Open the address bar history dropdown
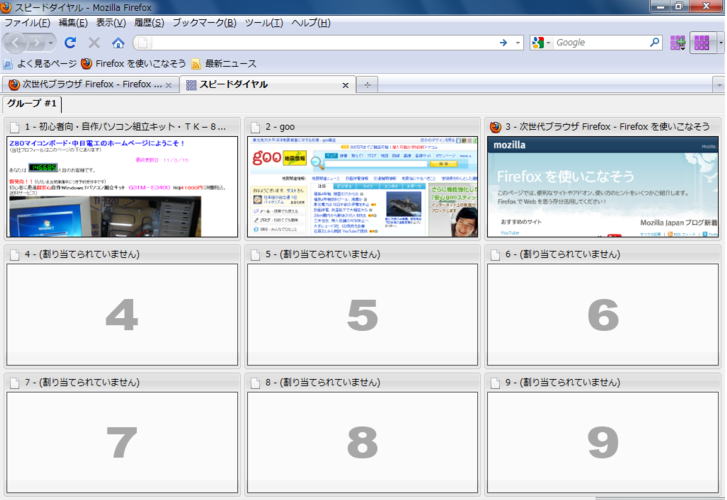The width and height of the screenshot is (727, 500). point(518,43)
